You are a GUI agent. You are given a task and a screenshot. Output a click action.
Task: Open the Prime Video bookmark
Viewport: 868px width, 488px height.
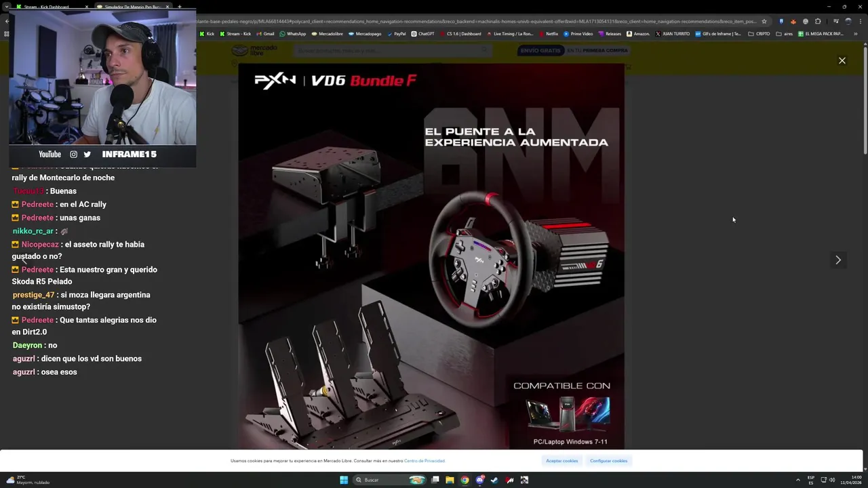click(x=578, y=33)
